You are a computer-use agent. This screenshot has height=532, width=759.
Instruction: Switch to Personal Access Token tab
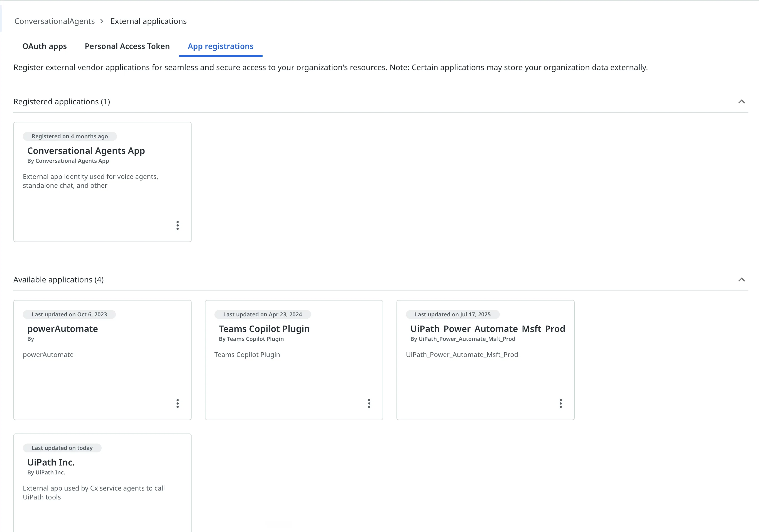click(x=127, y=46)
